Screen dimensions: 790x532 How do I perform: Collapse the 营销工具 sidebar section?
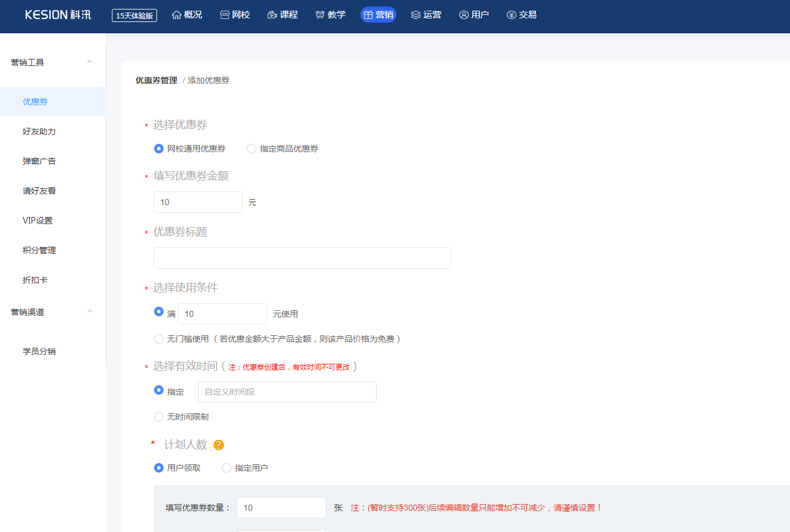coord(90,62)
